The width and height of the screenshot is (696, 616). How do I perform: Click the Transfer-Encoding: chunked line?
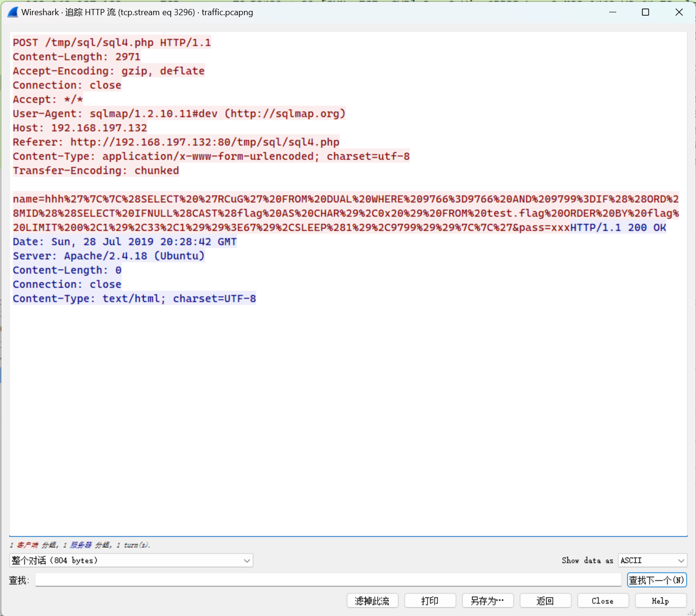tap(96, 171)
